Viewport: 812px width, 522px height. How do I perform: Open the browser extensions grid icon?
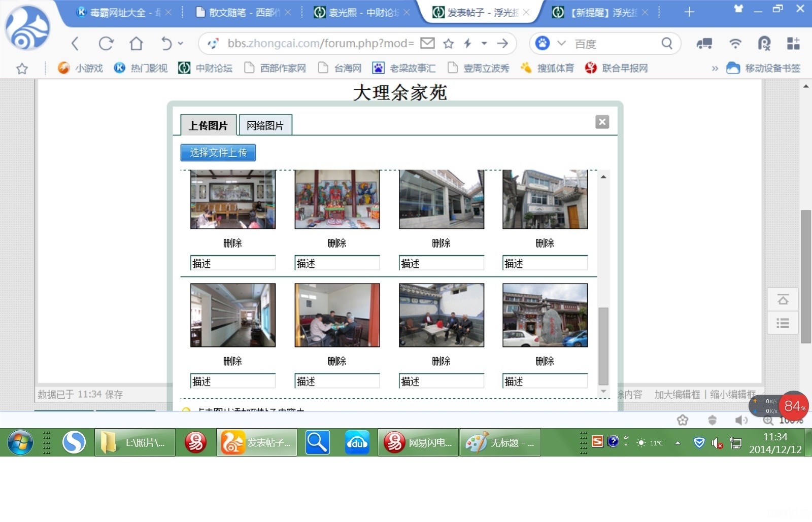[793, 44]
